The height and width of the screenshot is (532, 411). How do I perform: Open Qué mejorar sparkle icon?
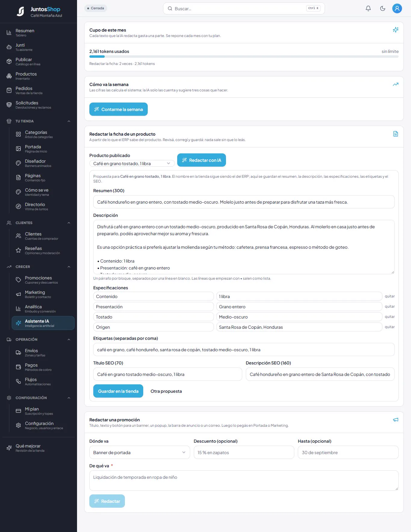9,448
